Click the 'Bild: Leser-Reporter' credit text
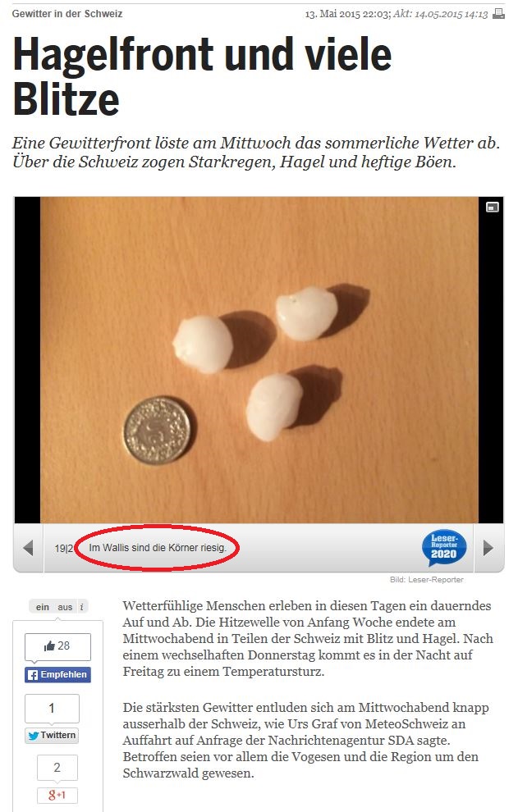518x812 pixels. [427, 580]
